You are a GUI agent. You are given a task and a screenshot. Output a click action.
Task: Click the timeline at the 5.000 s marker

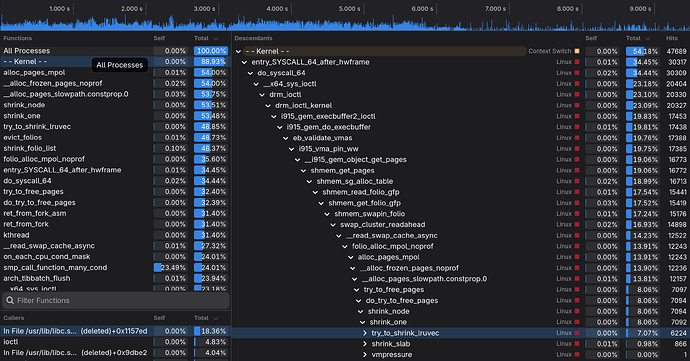363,9
